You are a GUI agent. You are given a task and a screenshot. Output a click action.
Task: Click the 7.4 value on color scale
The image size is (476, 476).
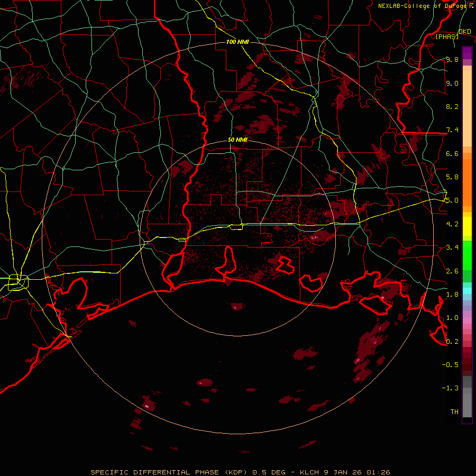coord(452,130)
